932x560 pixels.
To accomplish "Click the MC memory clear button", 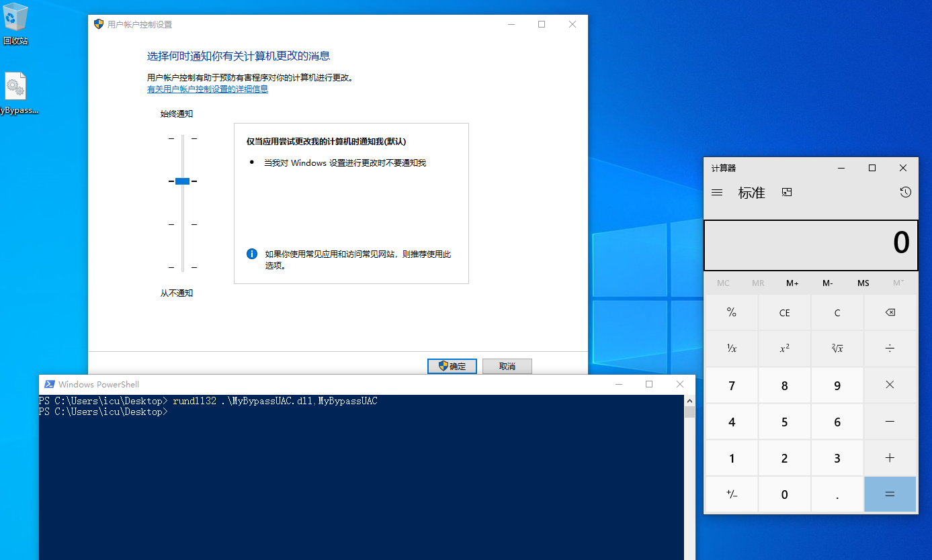I will click(723, 283).
